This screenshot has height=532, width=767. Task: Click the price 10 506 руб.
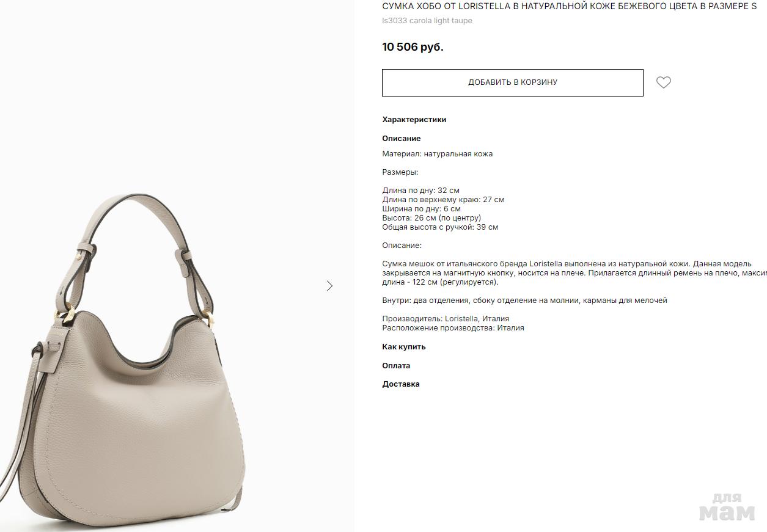[413, 47]
